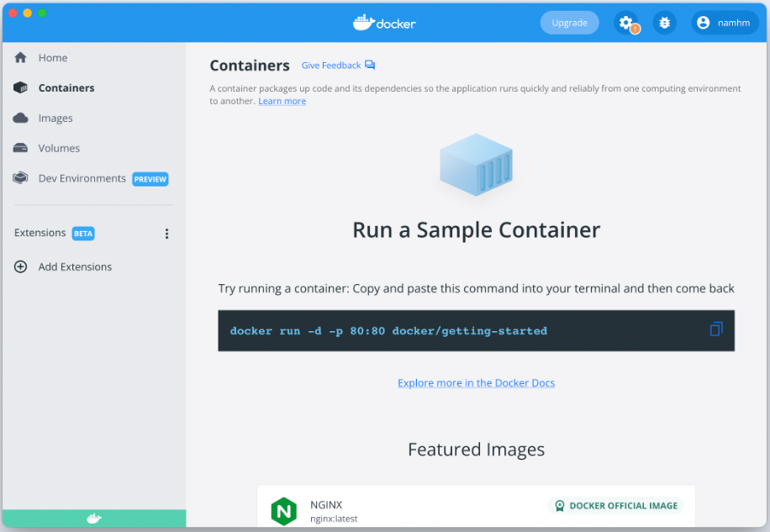Image resolution: width=770 pixels, height=532 pixels.
Task: Click the Docker Official Image badge
Action: point(616,506)
